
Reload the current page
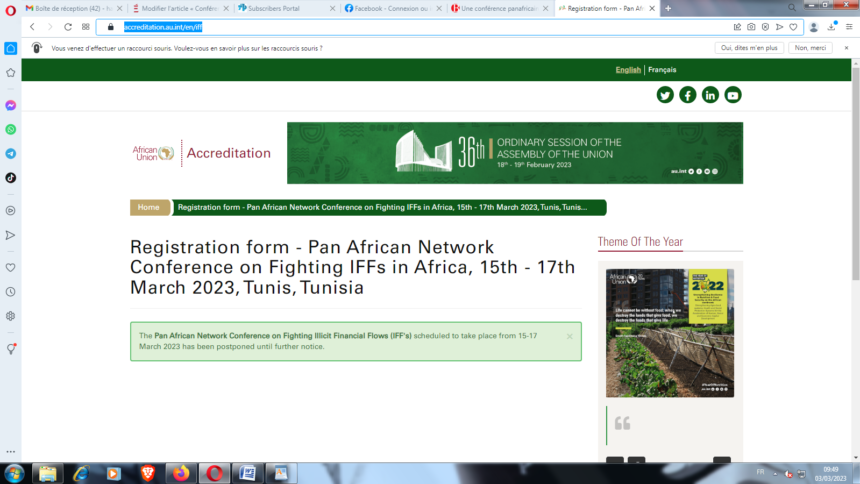[x=68, y=27]
